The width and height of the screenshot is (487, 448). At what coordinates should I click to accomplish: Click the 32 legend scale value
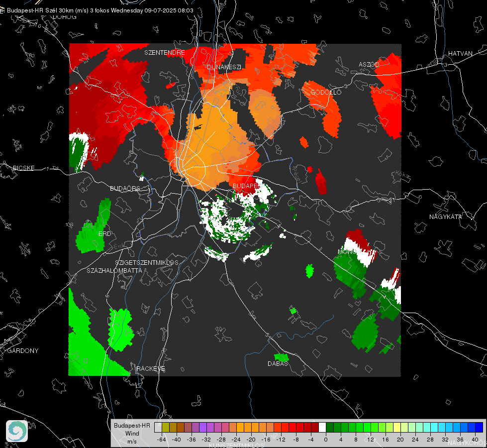pos(445,440)
